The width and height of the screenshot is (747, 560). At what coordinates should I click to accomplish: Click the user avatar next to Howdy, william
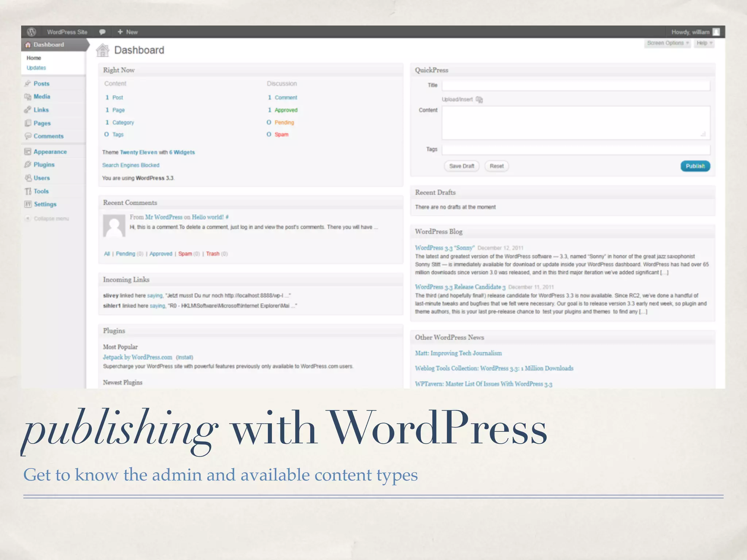(716, 32)
